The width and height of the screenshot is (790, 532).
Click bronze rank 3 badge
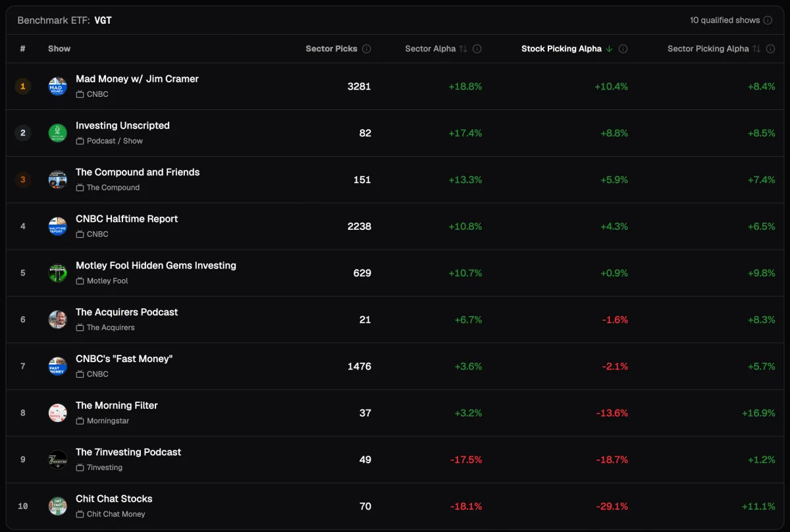pyautogui.click(x=23, y=180)
